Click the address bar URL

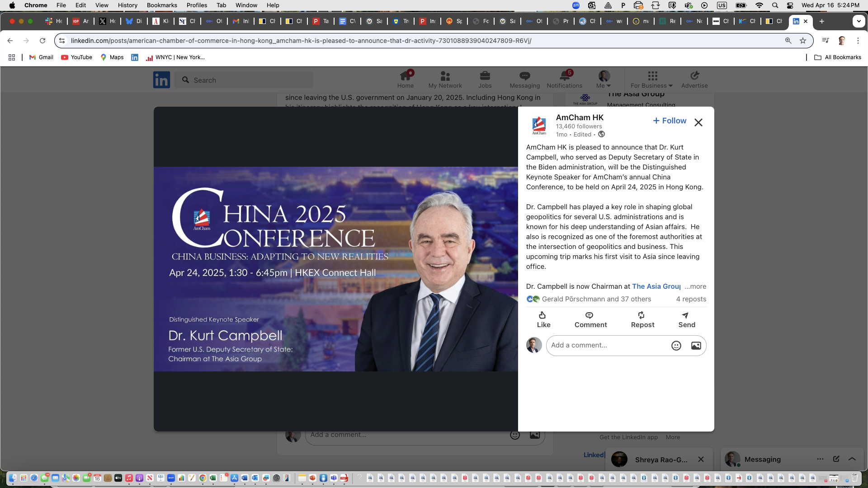coord(301,41)
